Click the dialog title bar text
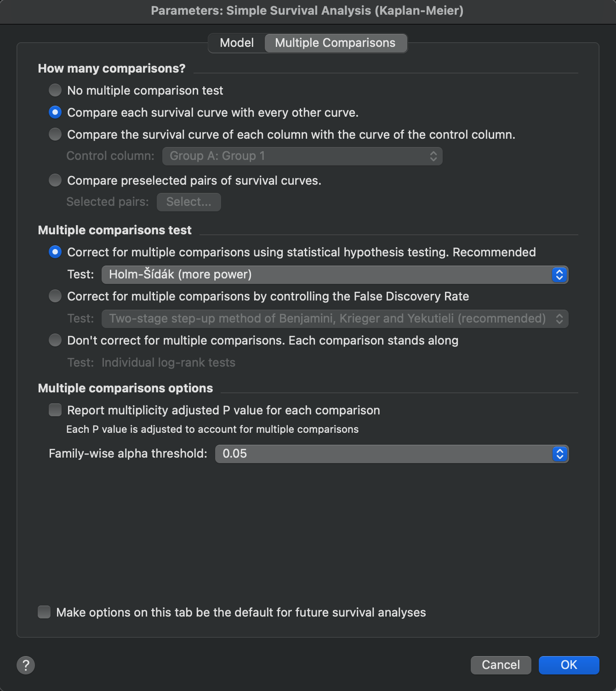 pos(307,11)
